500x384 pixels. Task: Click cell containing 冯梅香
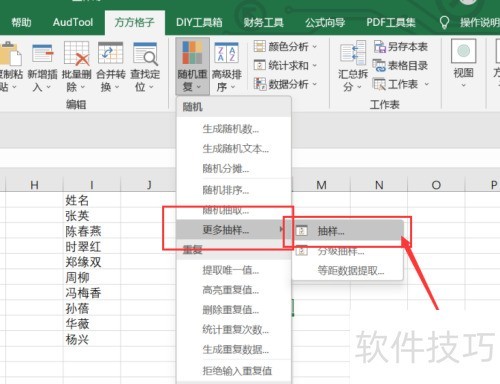pyautogui.click(x=92, y=293)
